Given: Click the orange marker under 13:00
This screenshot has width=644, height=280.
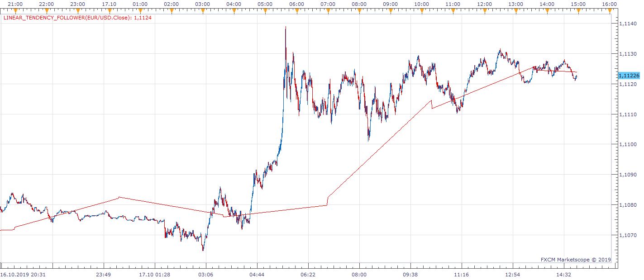Looking at the screenshot, I should (x=515, y=11).
